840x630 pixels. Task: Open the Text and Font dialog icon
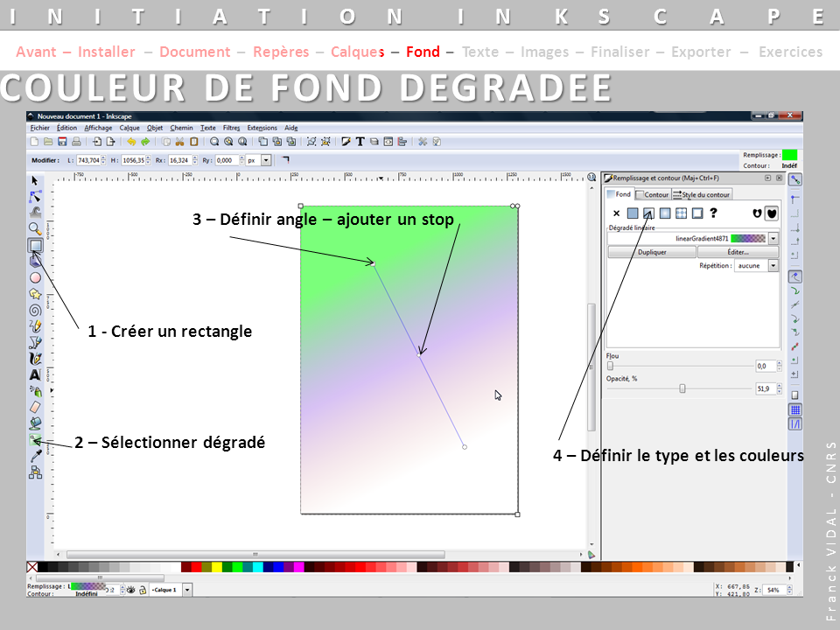[360, 142]
